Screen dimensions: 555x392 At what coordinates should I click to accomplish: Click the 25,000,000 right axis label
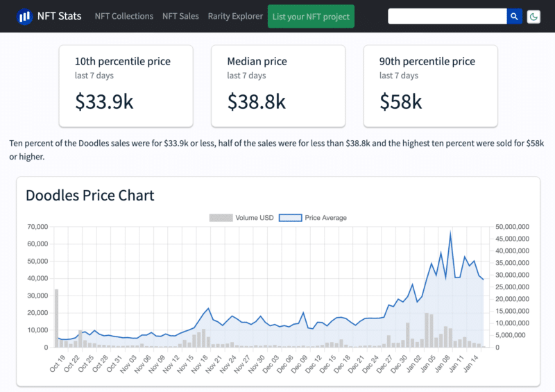tap(512, 287)
